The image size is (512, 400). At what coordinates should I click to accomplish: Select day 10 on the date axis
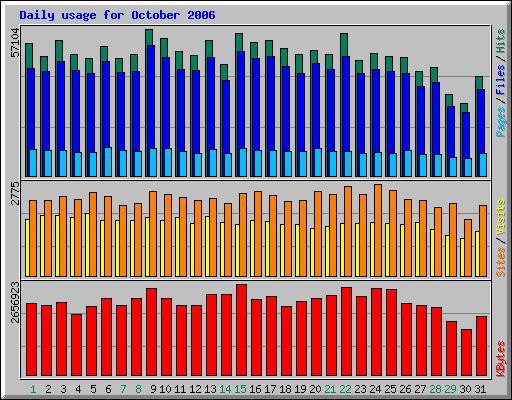[165, 389]
